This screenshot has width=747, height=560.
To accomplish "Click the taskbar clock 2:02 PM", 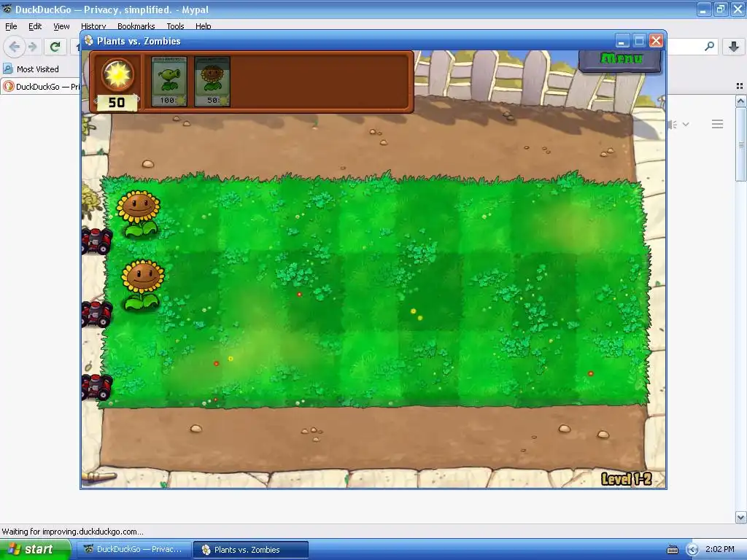I will point(720,549).
